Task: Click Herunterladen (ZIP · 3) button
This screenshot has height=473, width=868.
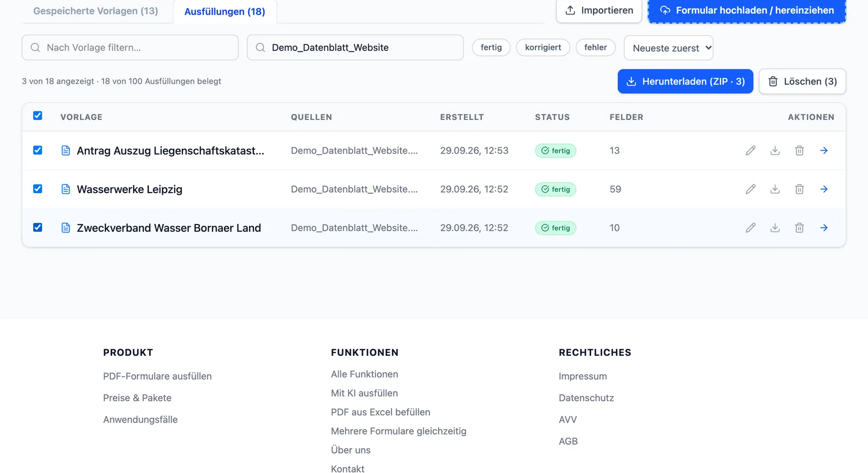Action: pyautogui.click(x=685, y=81)
